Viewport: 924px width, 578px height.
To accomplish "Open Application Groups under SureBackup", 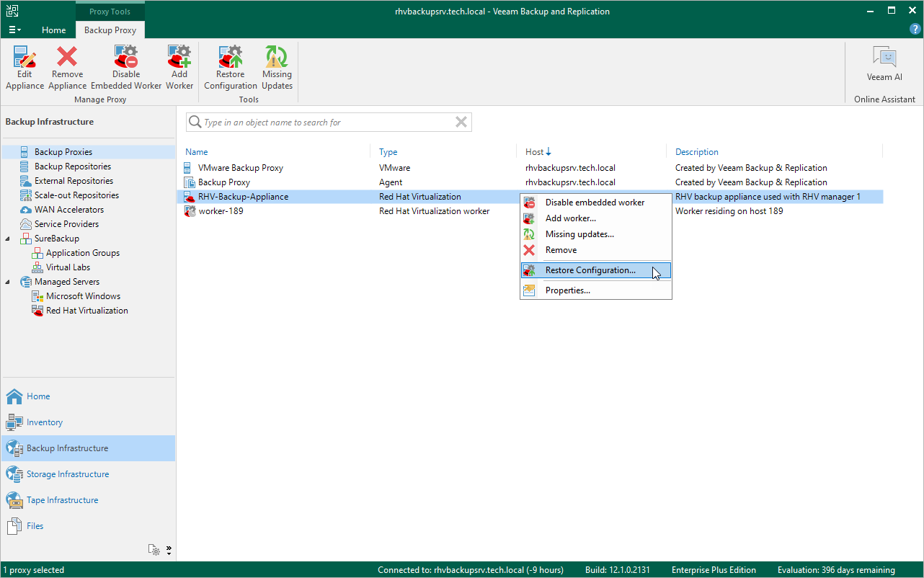I will pyautogui.click(x=83, y=253).
